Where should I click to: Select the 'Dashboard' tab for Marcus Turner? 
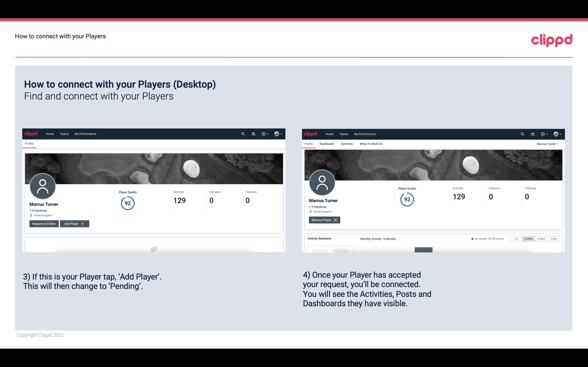coord(326,144)
